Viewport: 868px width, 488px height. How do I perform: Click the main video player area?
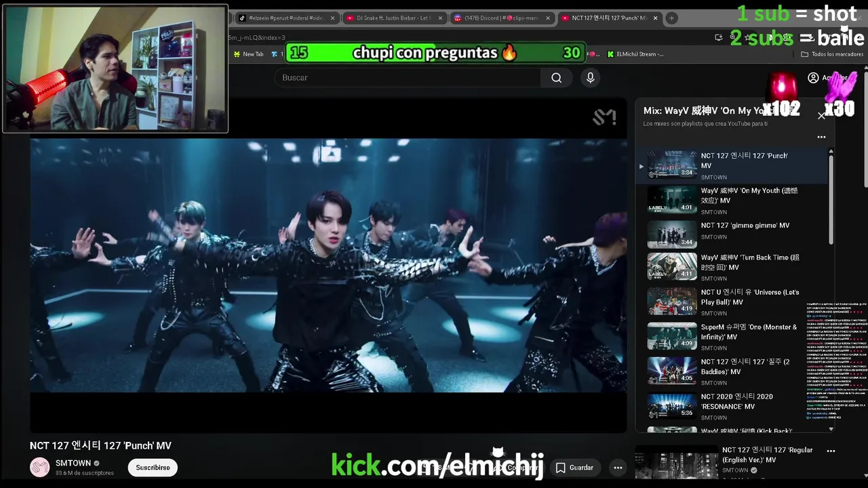coord(328,265)
